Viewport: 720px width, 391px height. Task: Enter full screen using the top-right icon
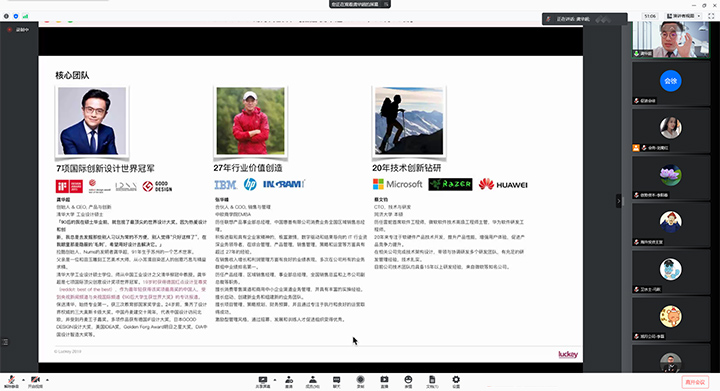tap(711, 16)
